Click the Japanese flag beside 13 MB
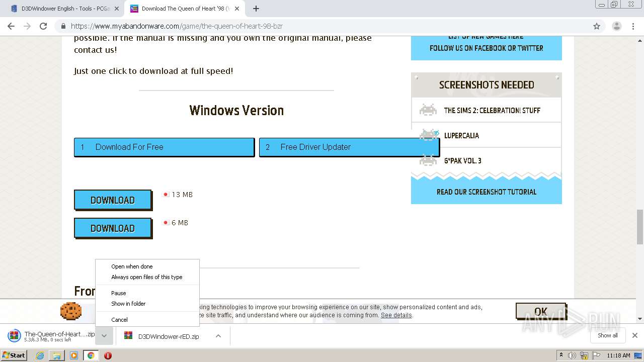Image resolution: width=644 pixels, height=362 pixels. [166, 195]
